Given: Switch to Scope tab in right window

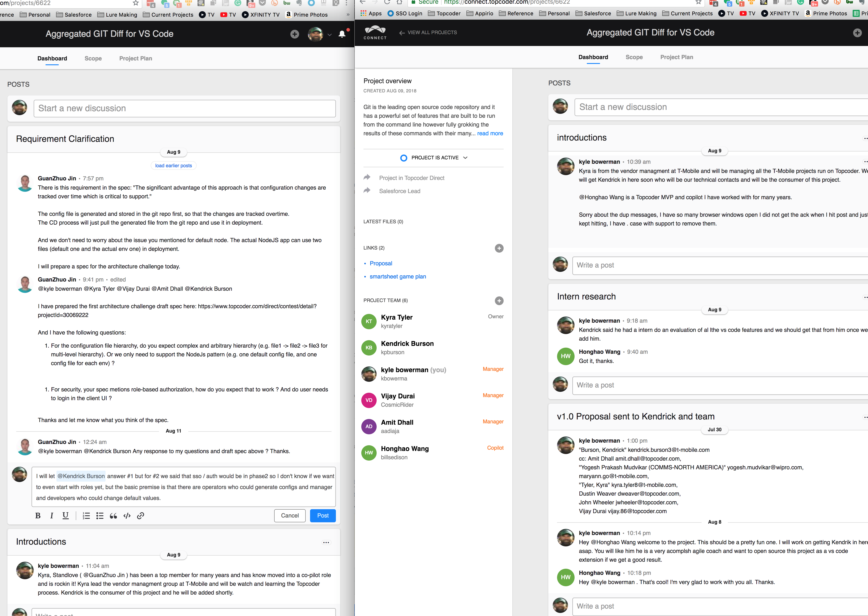Looking at the screenshot, I should click(x=634, y=57).
